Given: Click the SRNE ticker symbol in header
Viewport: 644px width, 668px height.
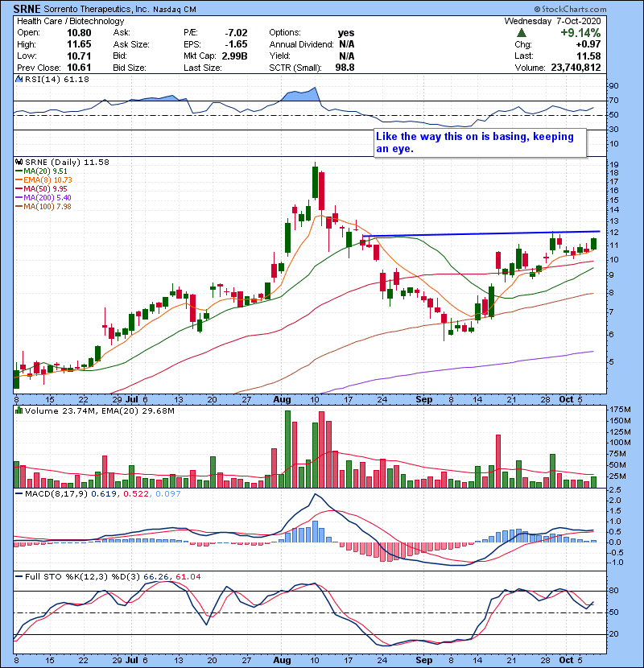Looking at the screenshot, I should pyautogui.click(x=27, y=9).
